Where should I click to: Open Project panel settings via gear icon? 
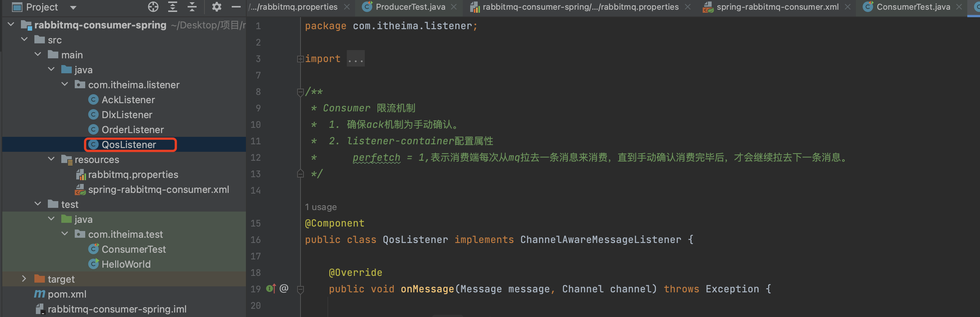click(216, 7)
